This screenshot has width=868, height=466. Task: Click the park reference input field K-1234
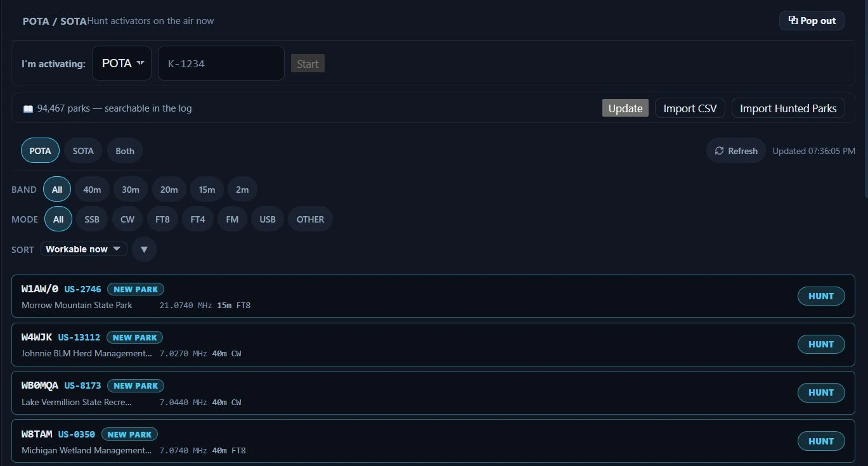tap(221, 63)
